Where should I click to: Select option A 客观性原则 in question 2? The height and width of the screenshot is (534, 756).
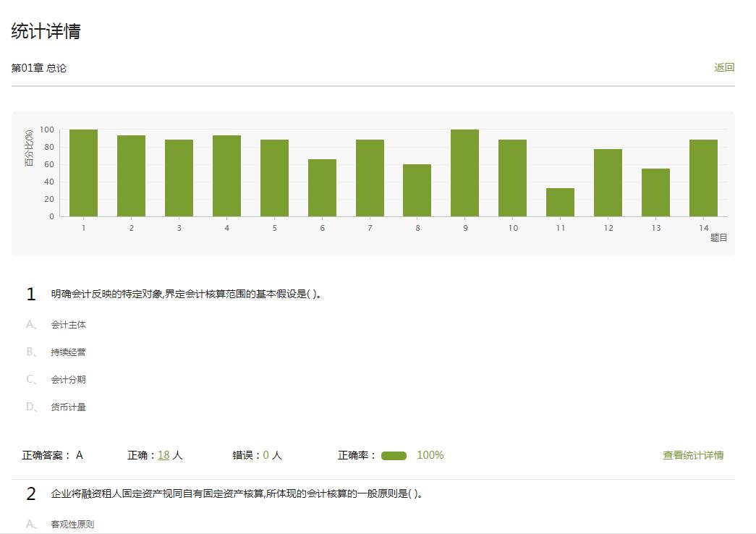[72, 525]
